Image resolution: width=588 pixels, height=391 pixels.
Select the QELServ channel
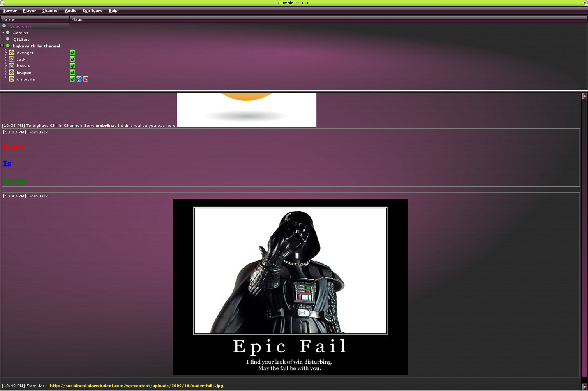tap(21, 40)
